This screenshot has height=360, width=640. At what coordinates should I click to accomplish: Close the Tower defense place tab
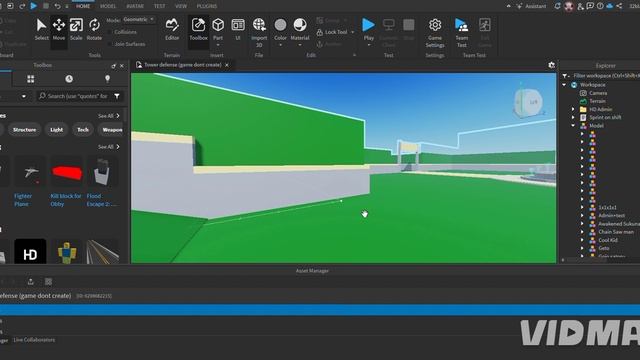click(227, 65)
